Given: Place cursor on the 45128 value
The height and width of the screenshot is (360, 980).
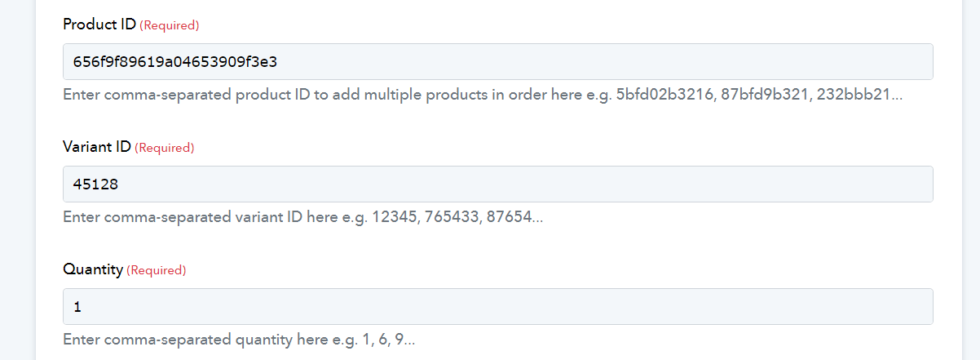Looking at the screenshot, I should point(95,184).
